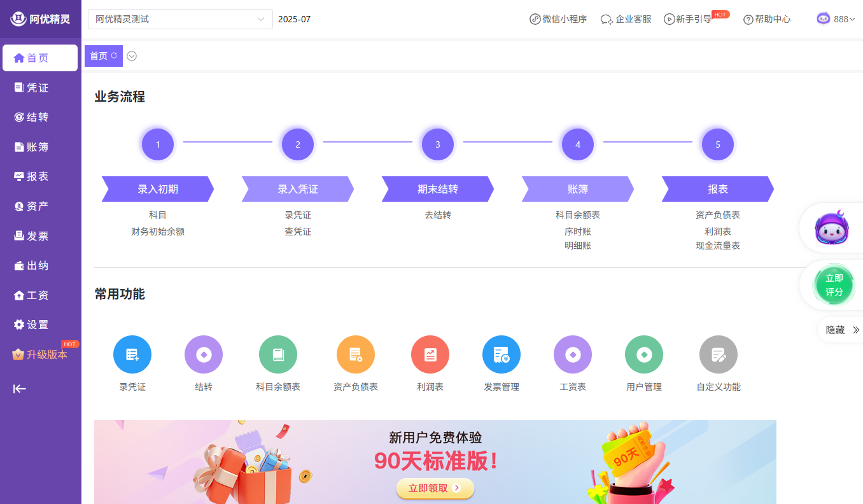
Task: Refresh the 首页 tab using reload icon
Action: click(114, 56)
